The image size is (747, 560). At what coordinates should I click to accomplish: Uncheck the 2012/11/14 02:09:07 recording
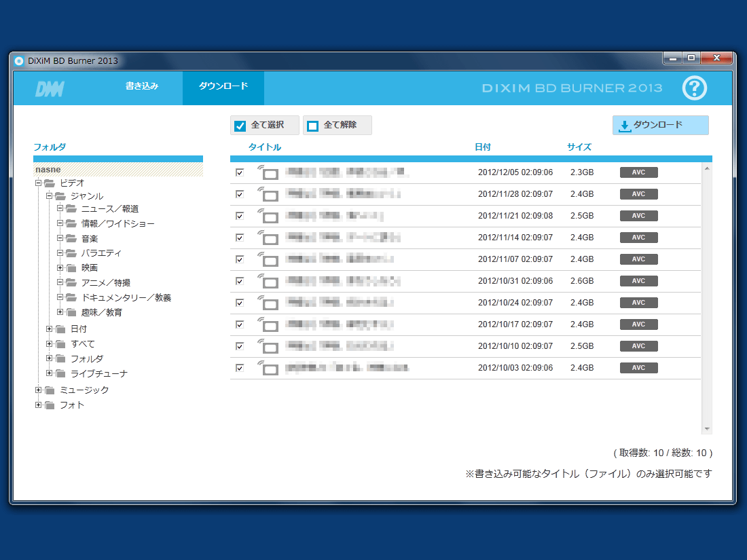point(240,238)
